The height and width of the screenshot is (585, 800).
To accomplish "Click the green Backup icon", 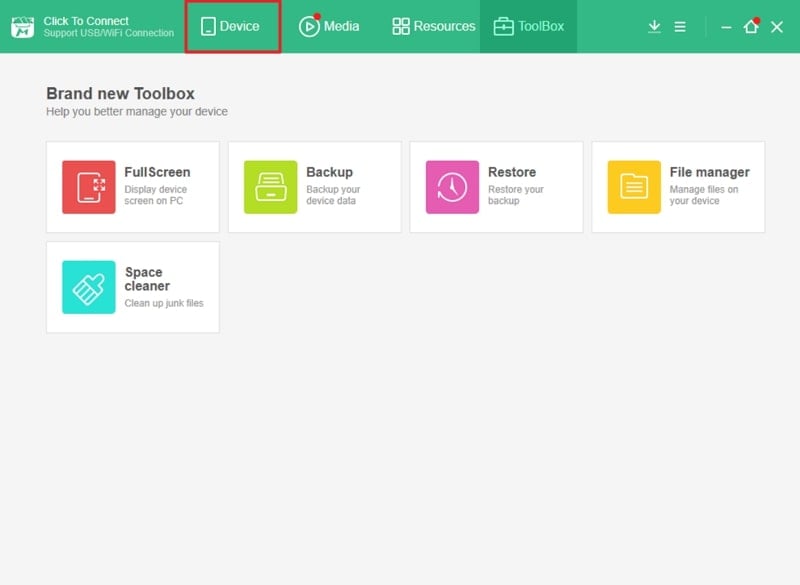I will pyautogui.click(x=270, y=187).
